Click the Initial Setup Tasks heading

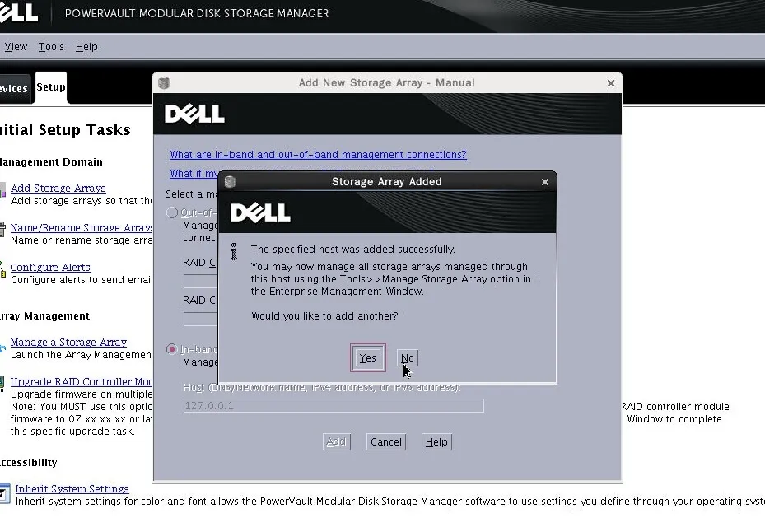(65, 130)
